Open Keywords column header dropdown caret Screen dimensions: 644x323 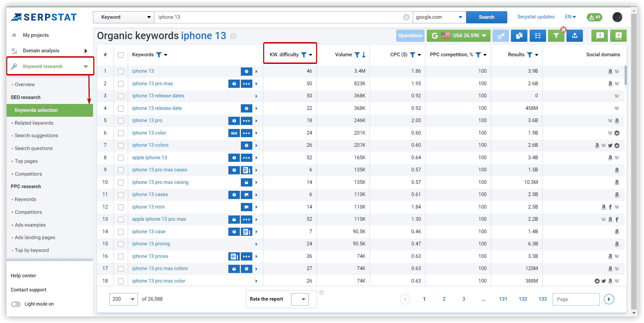(166, 55)
